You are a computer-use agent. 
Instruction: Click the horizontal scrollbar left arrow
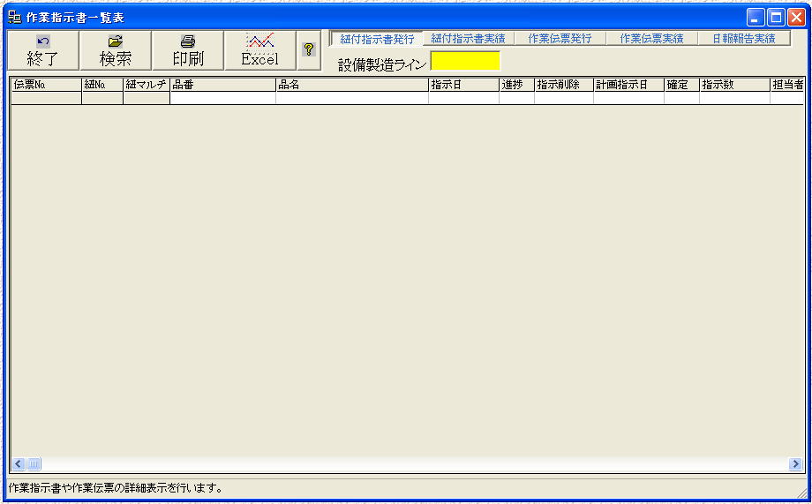point(19,463)
